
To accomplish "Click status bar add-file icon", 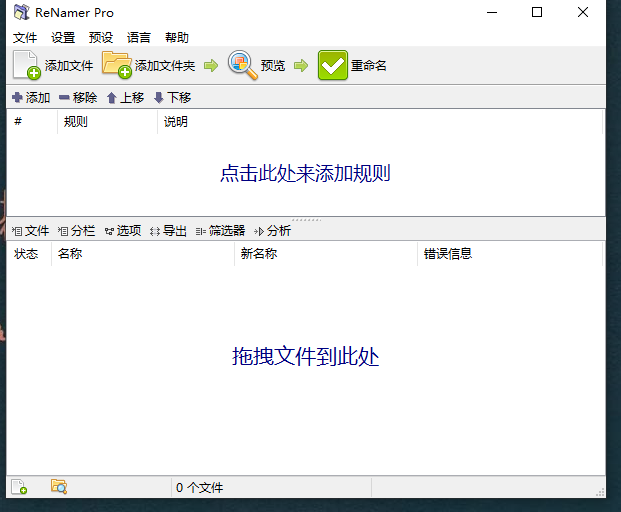I will coord(19,487).
